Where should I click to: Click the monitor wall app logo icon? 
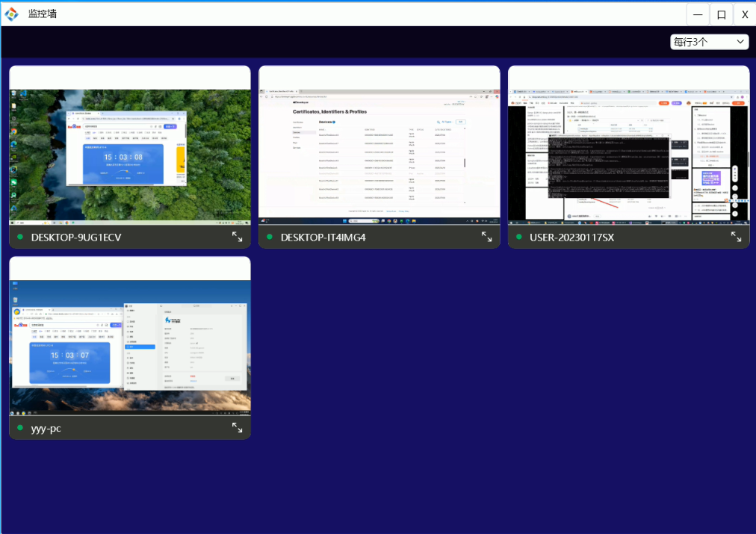point(12,14)
